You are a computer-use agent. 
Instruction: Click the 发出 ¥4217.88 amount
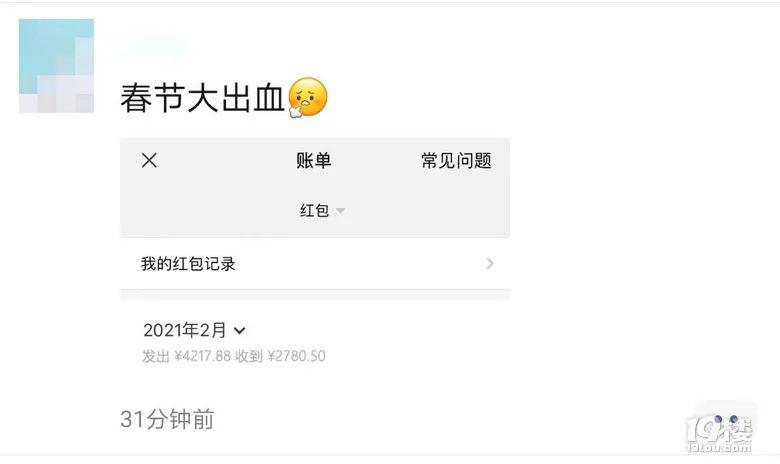[187, 356]
